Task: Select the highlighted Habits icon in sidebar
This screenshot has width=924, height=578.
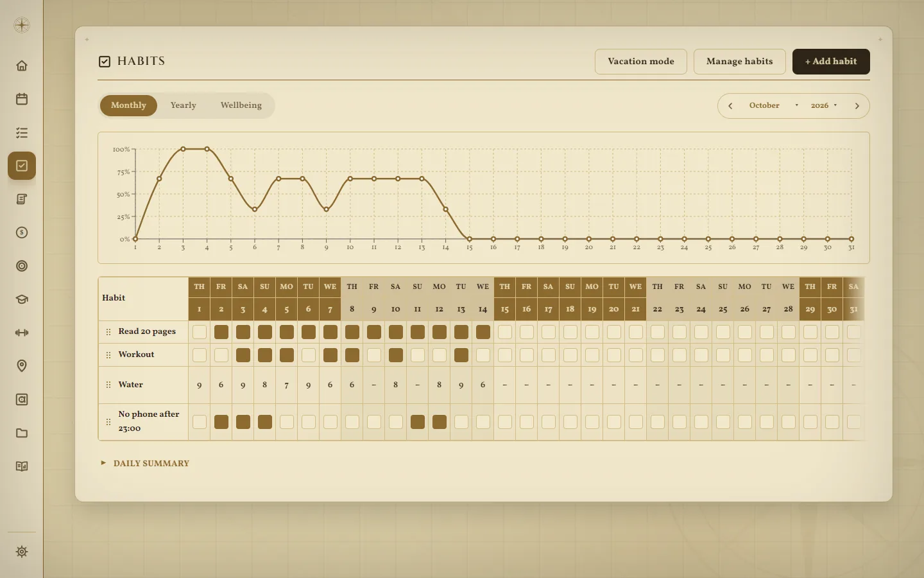Action: coord(22,166)
